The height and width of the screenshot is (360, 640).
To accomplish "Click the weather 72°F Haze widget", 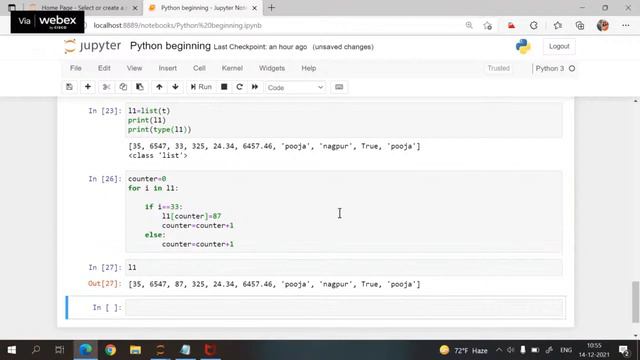I will (x=464, y=350).
